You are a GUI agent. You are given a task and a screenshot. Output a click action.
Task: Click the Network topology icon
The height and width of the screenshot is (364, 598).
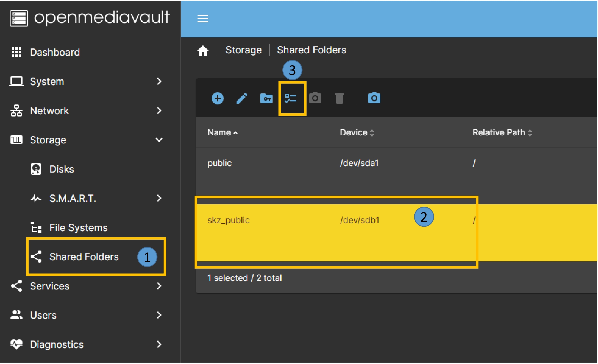pyautogui.click(x=16, y=110)
